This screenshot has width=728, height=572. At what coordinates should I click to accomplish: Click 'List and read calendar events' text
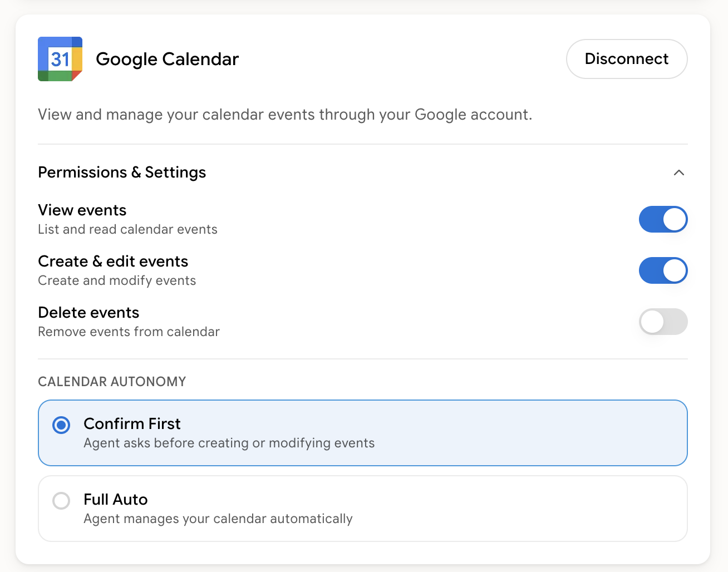point(127,229)
